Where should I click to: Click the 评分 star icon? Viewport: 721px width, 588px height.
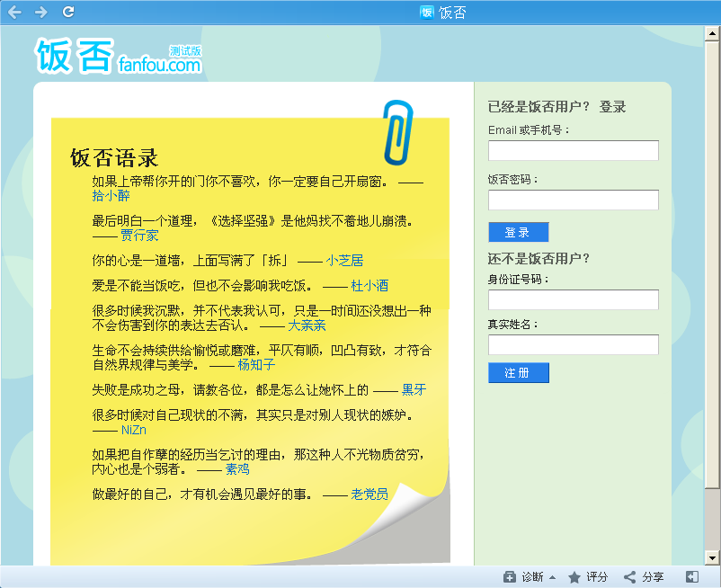coord(574,577)
